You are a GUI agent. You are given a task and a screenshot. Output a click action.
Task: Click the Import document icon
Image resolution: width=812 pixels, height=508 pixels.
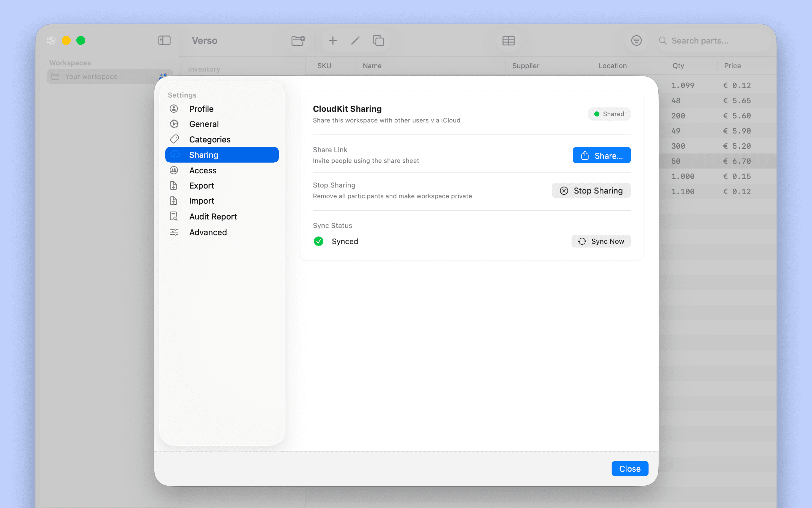click(x=173, y=201)
